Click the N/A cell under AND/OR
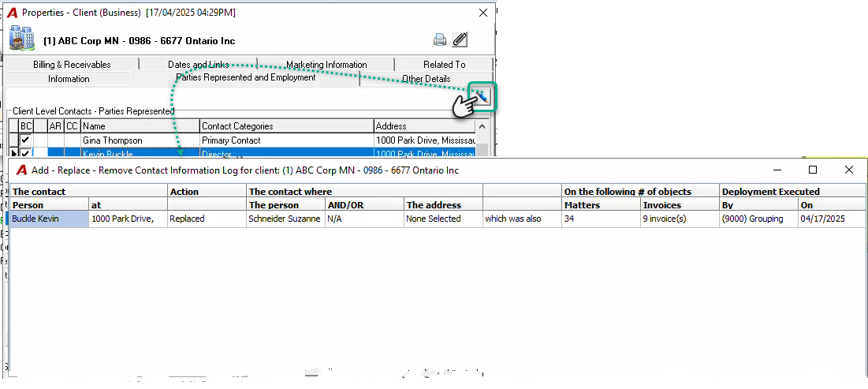Image resolution: width=868 pixels, height=389 pixels. (x=364, y=219)
